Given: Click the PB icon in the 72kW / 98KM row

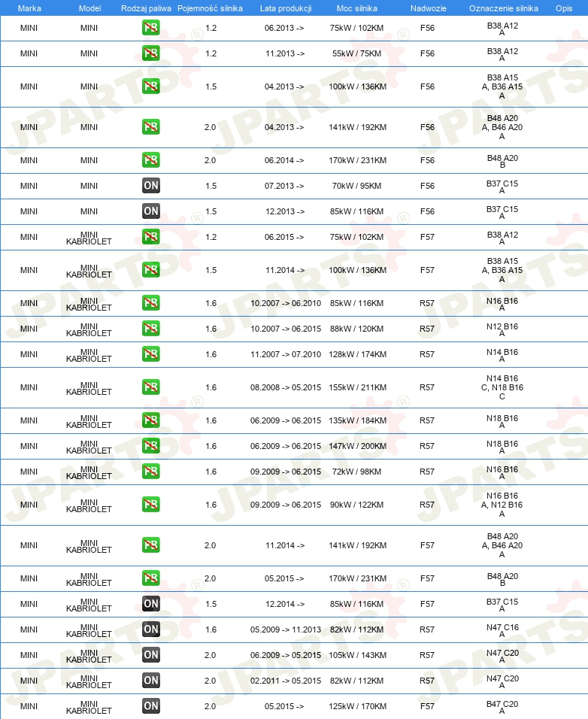Looking at the screenshot, I should coord(151,472).
